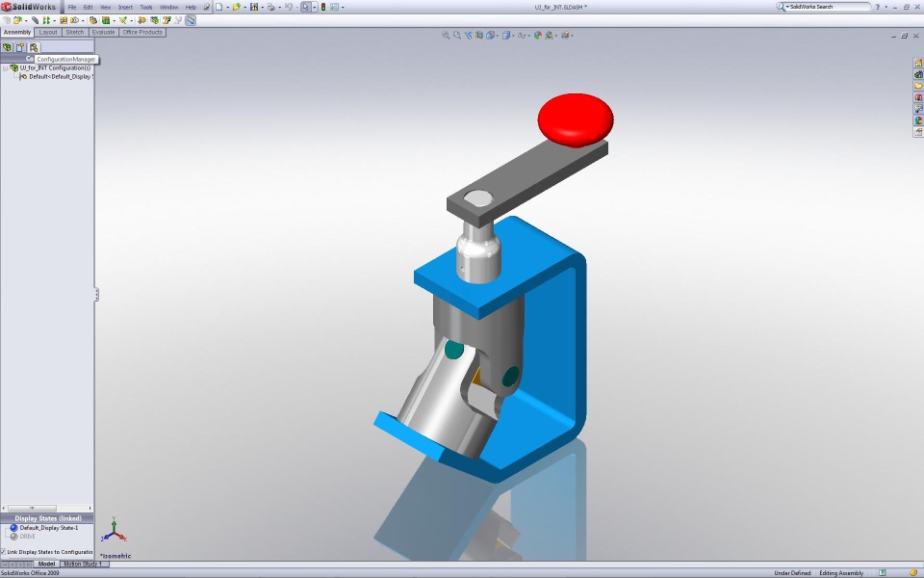The width and height of the screenshot is (924, 578).
Task: Open the Edit menu
Action: [x=88, y=7]
